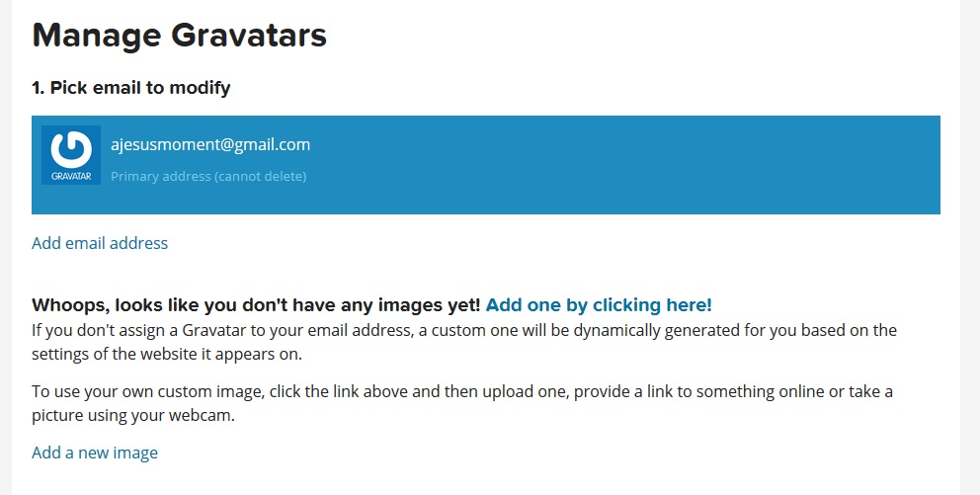The width and height of the screenshot is (980, 495).
Task: Select the ajesusmoment@gmail.com email address
Action: pyautogui.click(x=210, y=144)
